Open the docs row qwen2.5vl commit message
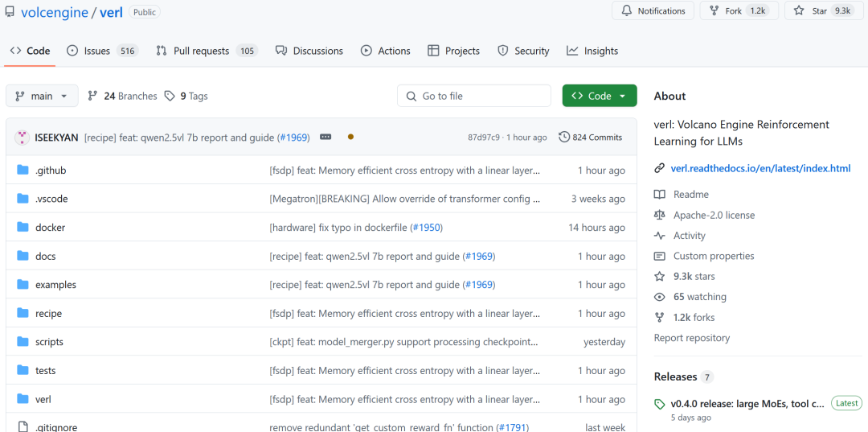The height and width of the screenshot is (432, 868). click(366, 257)
